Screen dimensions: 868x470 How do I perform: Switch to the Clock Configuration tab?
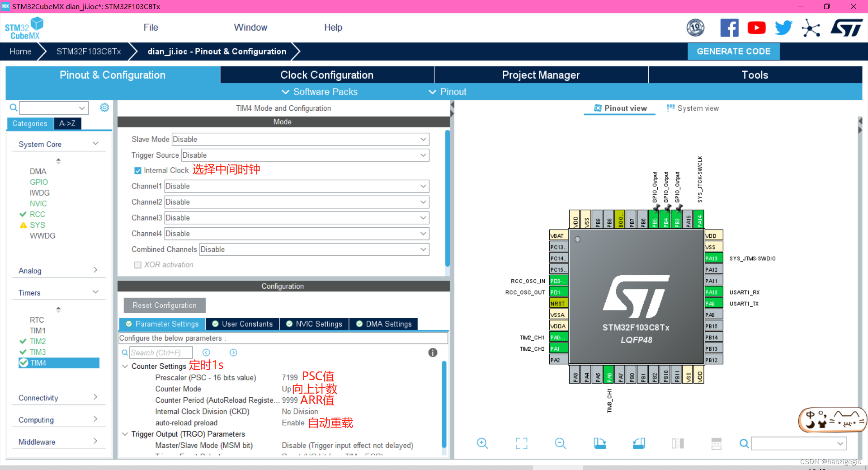(x=327, y=75)
